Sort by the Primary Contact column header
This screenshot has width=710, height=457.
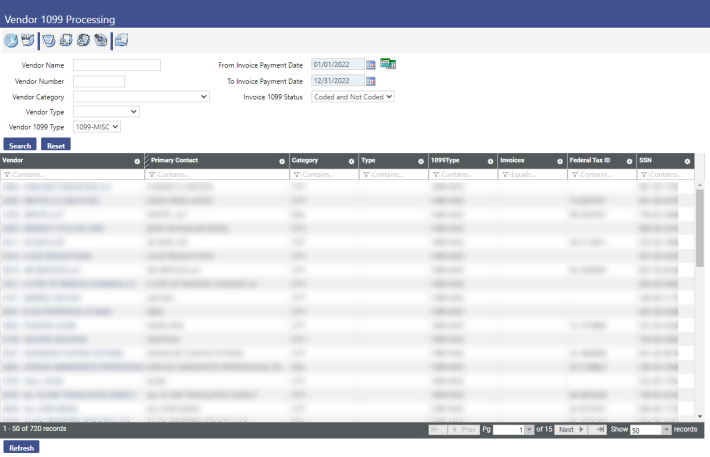click(175, 160)
